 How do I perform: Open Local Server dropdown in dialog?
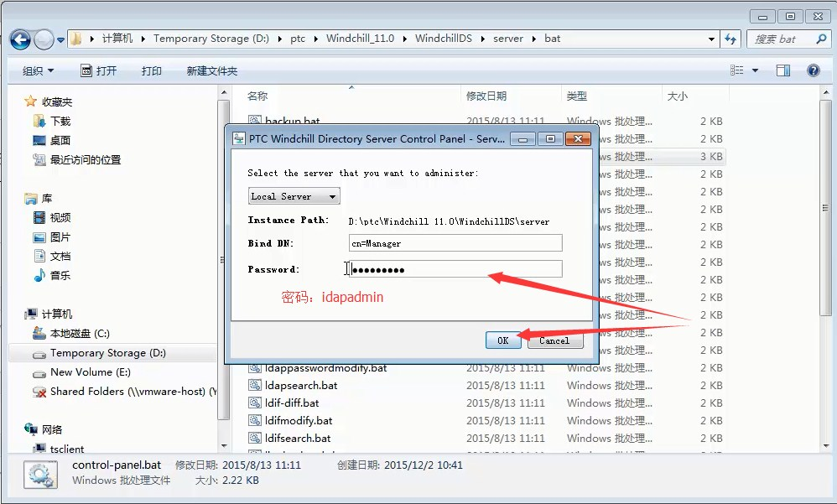tap(294, 196)
